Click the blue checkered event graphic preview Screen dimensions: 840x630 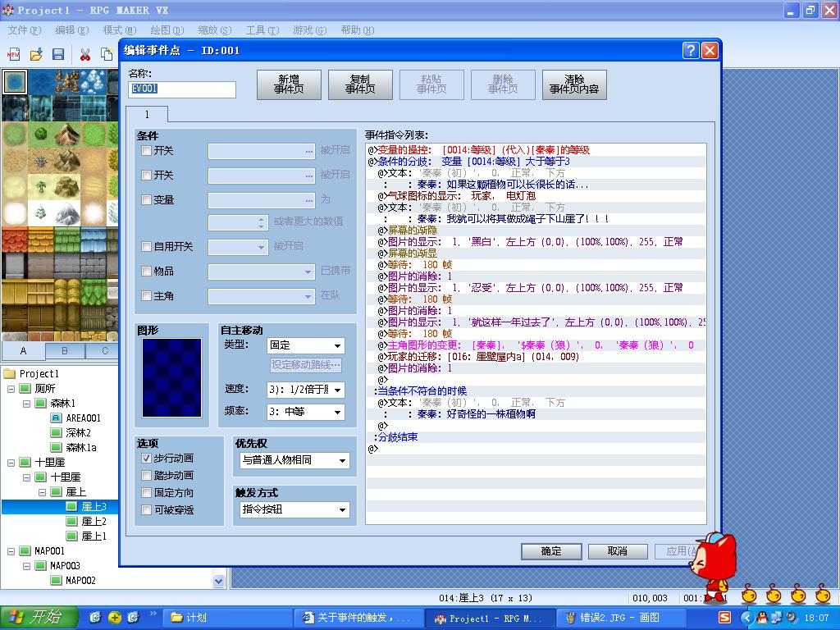click(x=172, y=377)
